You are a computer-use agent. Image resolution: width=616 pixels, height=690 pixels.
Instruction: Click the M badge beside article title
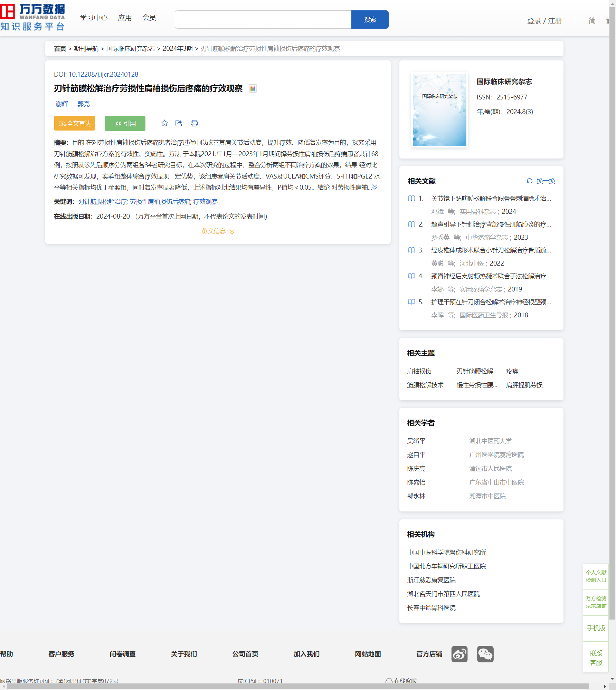[253, 89]
